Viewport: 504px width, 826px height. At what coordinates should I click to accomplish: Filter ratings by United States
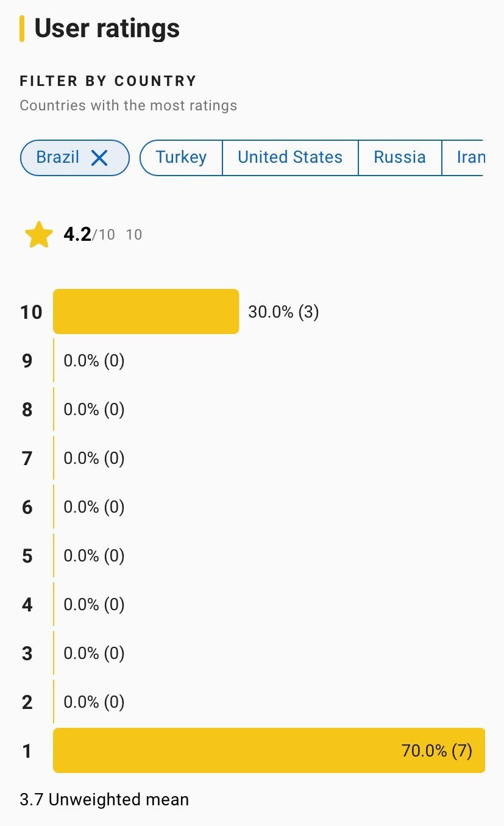(290, 157)
